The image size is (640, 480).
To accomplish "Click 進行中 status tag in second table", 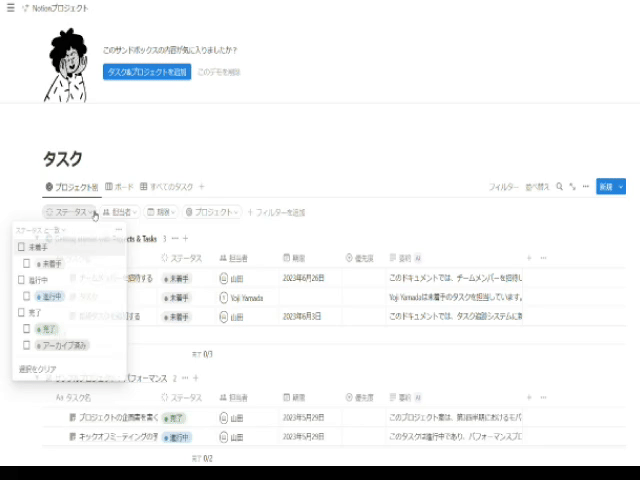I will (177, 438).
